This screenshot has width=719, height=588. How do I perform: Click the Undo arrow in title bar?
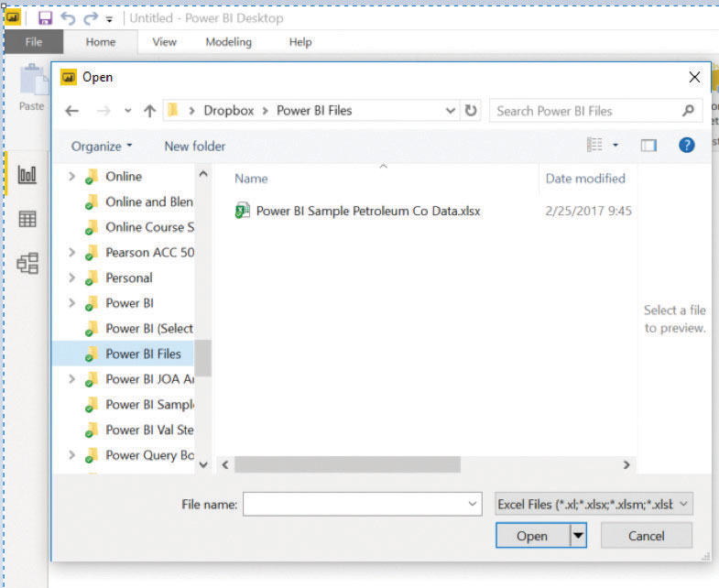pyautogui.click(x=68, y=18)
